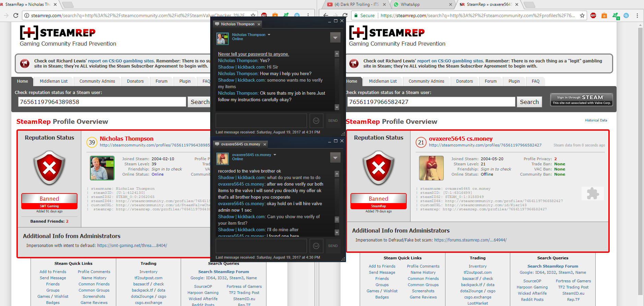Click plugin puzzle piece icon on right profile

(x=593, y=193)
